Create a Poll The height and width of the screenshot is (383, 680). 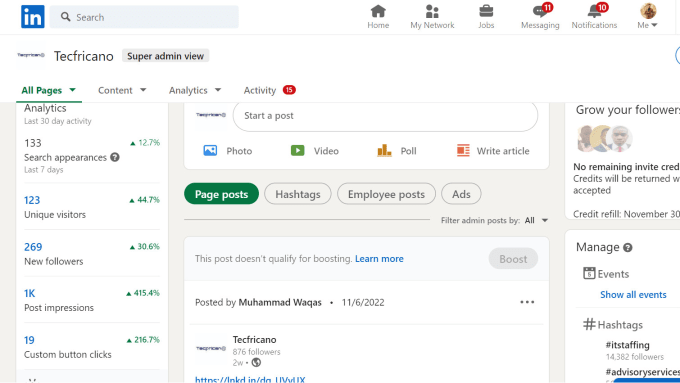tap(396, 151)
